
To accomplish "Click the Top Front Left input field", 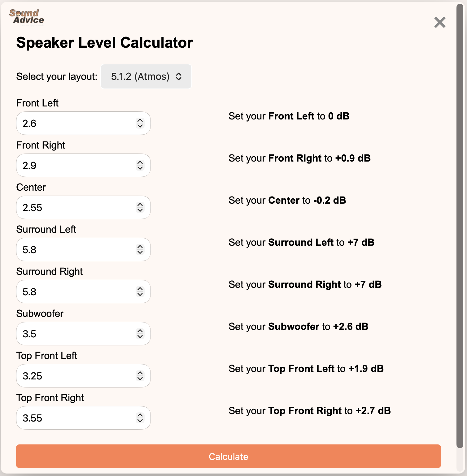I will tap(74, 376).
